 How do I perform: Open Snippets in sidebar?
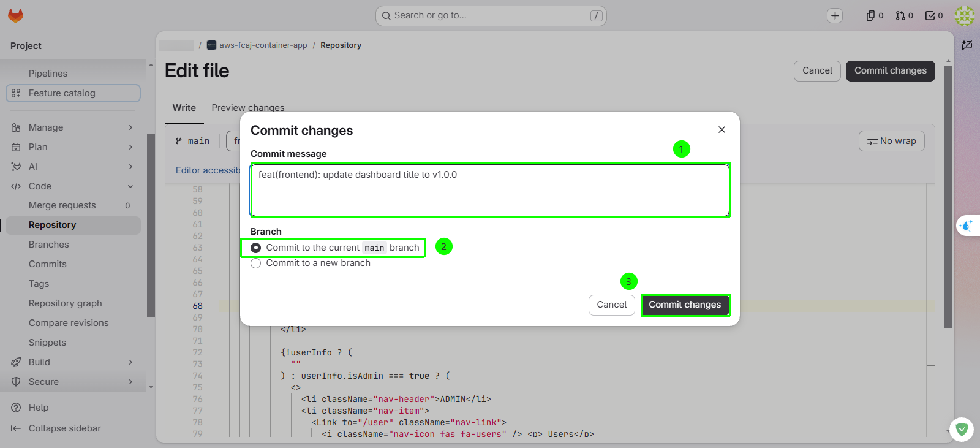coord(73,343)
